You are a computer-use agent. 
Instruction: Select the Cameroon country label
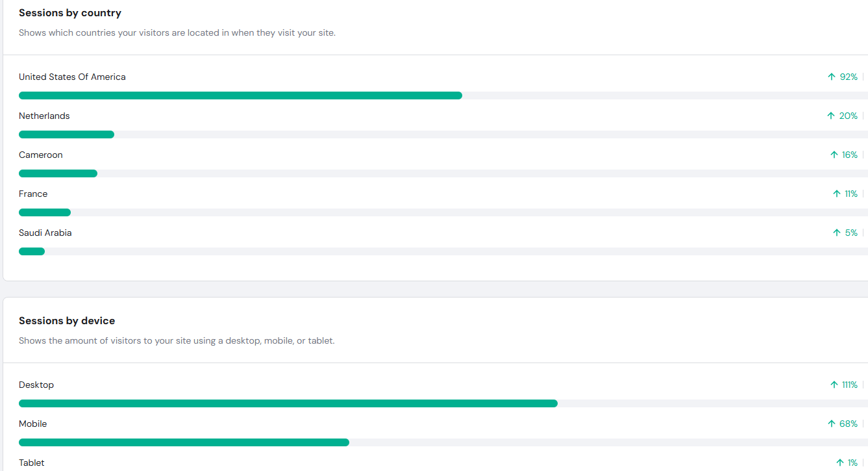pos(41,155)
